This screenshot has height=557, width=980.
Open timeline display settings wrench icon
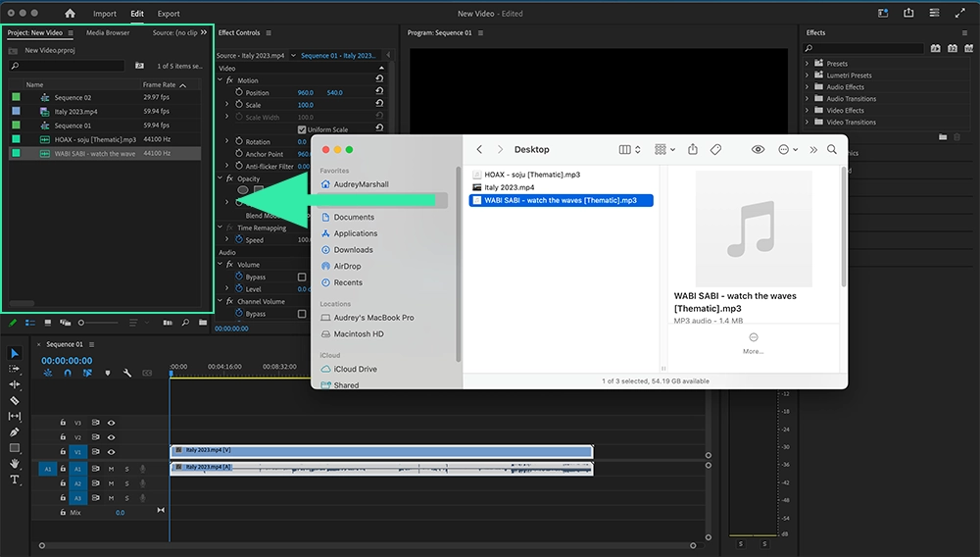126,373
